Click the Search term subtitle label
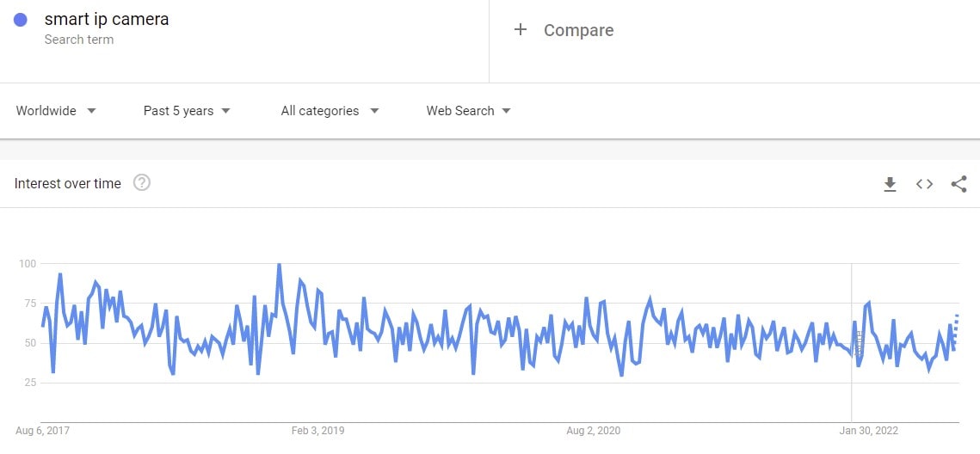This screenshot has height=454, width=980. tap(79, 40)
